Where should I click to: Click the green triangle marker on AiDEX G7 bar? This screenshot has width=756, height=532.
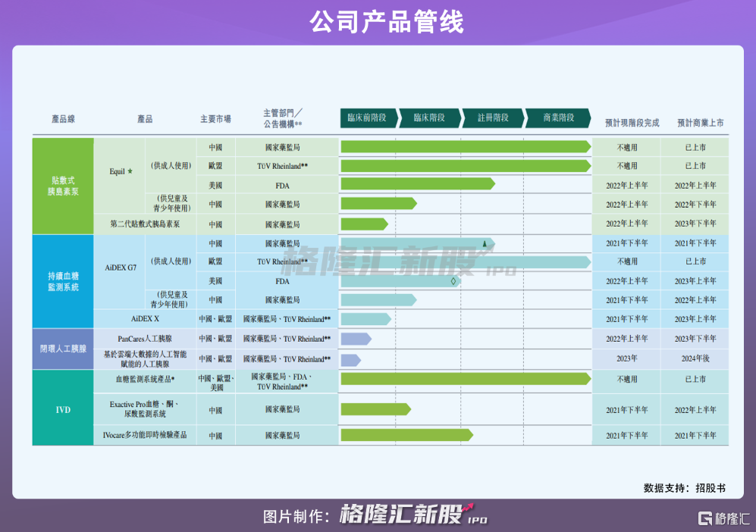(484, 243)
